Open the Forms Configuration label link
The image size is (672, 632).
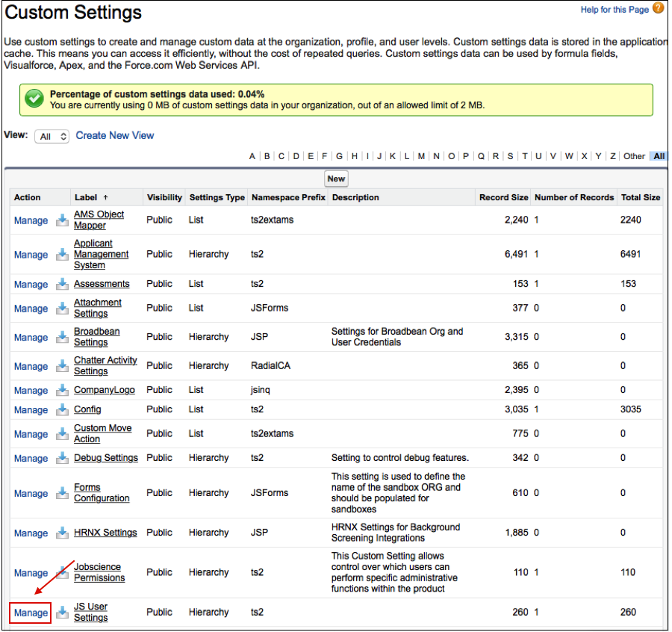pyautogui.click(x=102, y=492)
